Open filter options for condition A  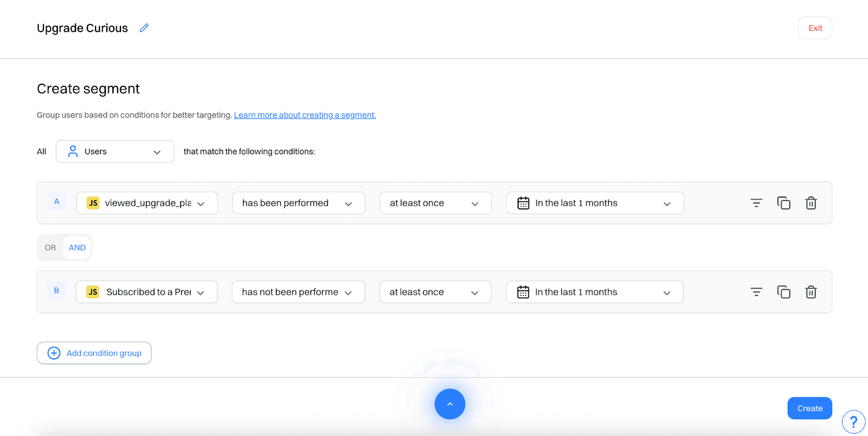coord(756,203)
